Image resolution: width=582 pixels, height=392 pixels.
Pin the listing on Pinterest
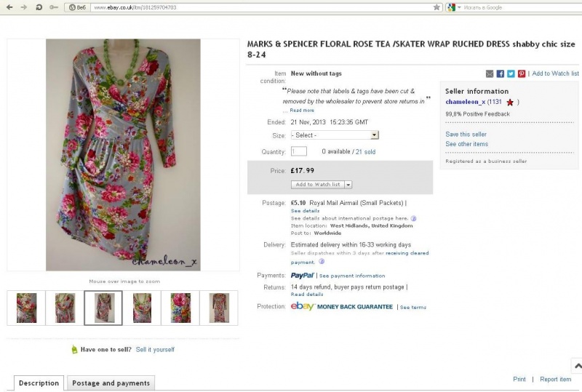tap(522, 73)
